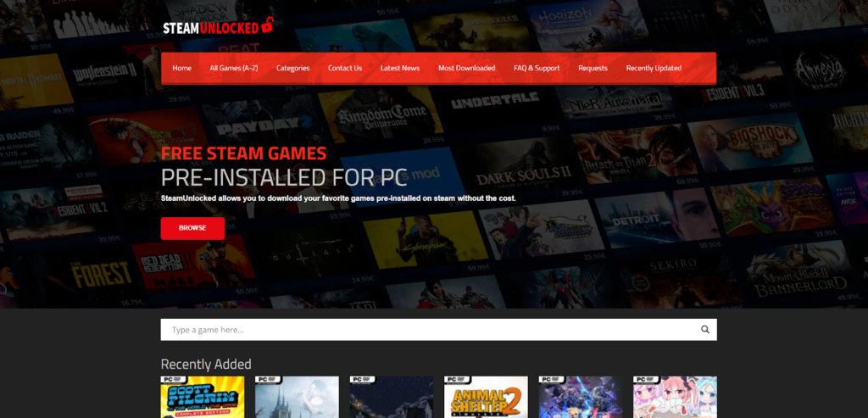Click the Recently Added heading
The image size is (868, 418).
(x=206, y=364)
